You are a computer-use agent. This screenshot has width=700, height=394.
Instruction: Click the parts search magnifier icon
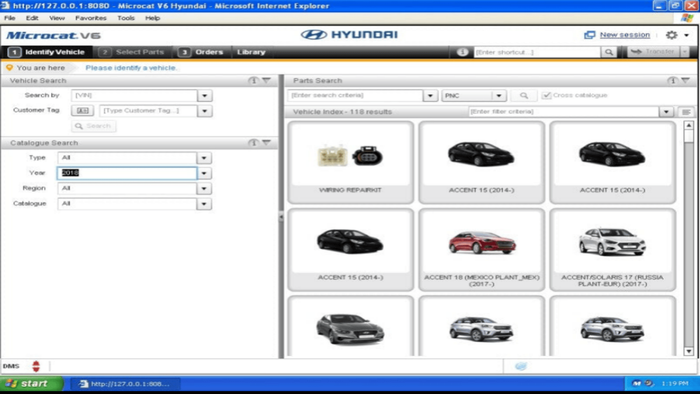pyautogui.click(x=524, y=95)
